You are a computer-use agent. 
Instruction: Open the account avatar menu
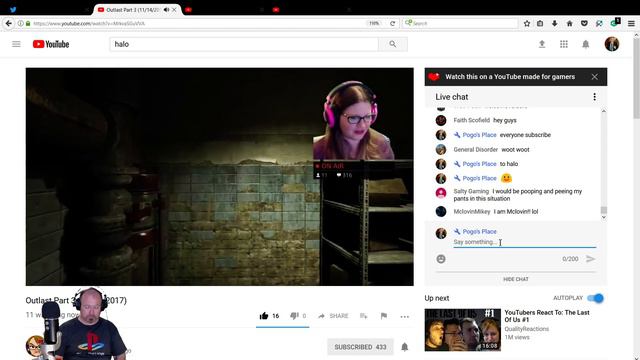(x=611, y=44)
